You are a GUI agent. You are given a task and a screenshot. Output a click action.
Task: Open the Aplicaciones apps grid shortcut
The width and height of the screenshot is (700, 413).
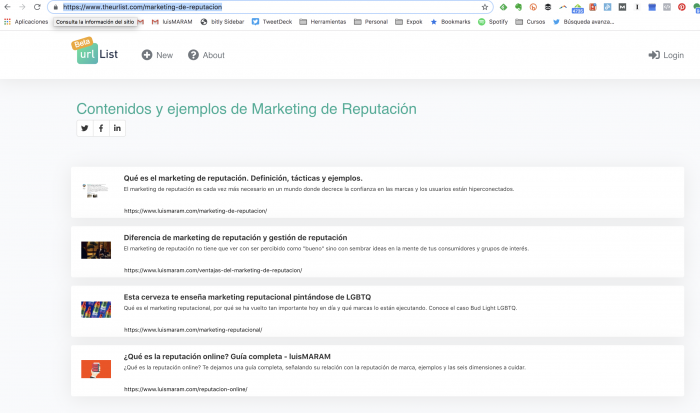pos(26,21)
